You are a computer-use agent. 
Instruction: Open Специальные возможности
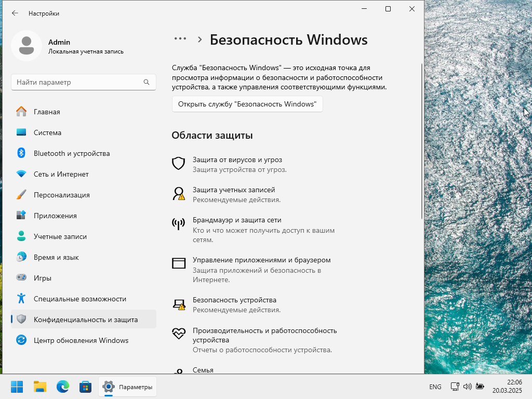click(84, 299)
